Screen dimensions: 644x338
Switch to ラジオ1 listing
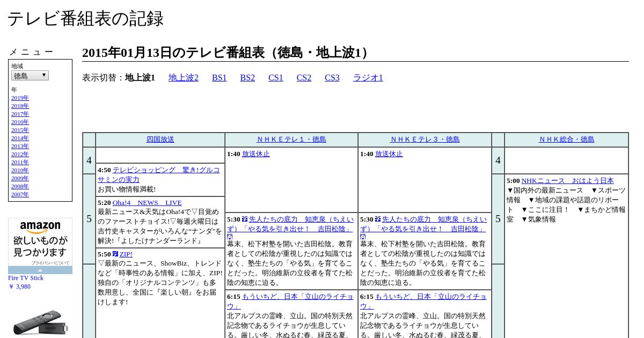(x=368, y=77)
